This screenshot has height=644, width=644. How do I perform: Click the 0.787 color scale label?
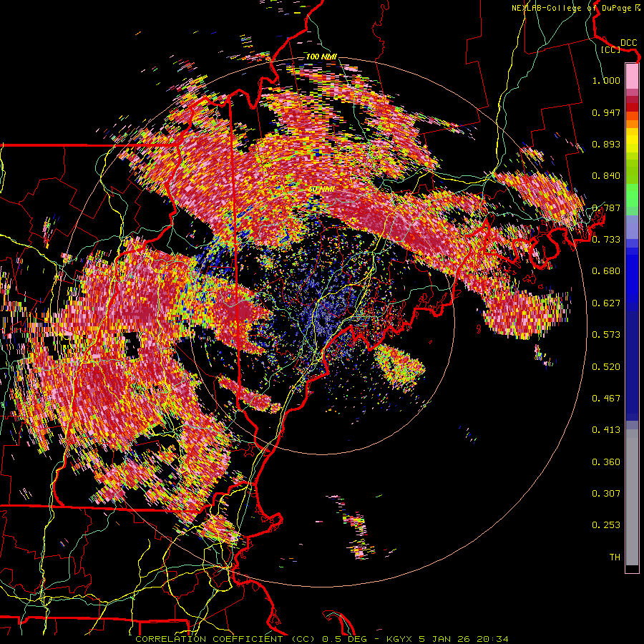(x=606, y=208)
